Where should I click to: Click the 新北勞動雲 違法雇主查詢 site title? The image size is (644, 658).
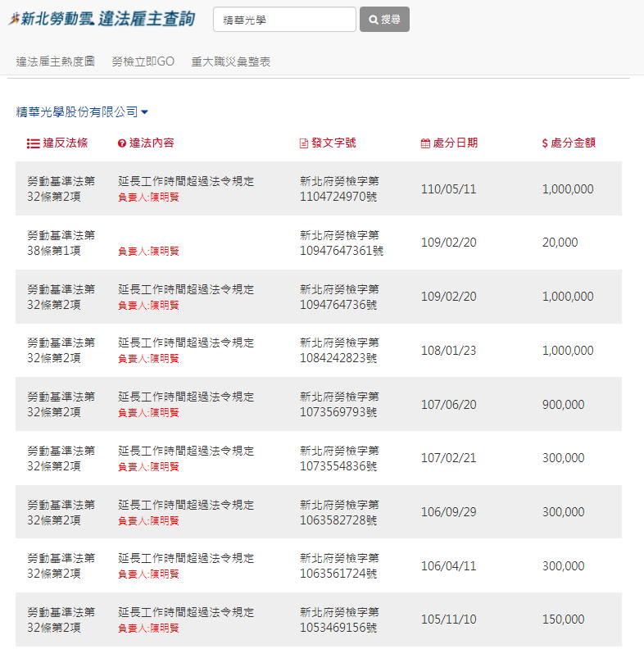[102, 19]
